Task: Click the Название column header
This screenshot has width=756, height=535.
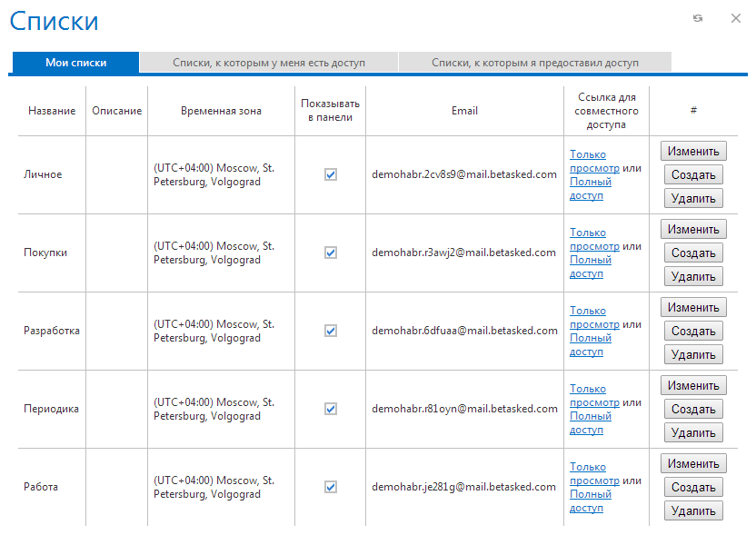Action: pos(52,111)
